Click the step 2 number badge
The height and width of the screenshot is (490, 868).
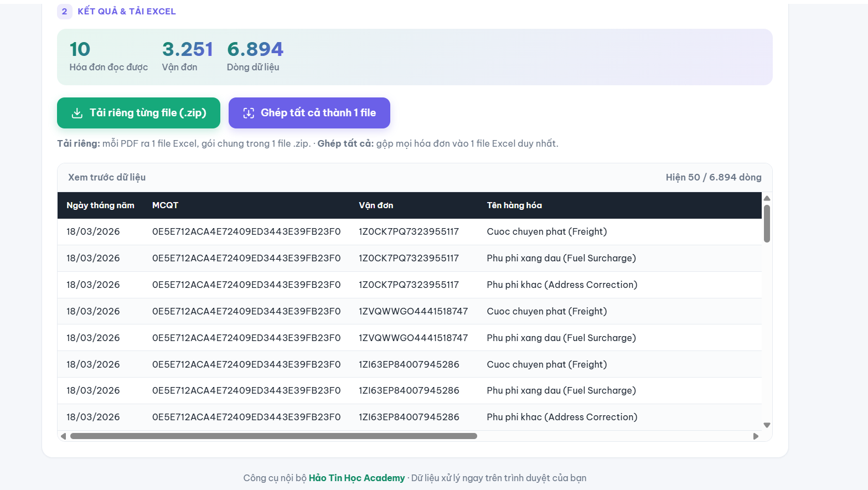[64, 11]
